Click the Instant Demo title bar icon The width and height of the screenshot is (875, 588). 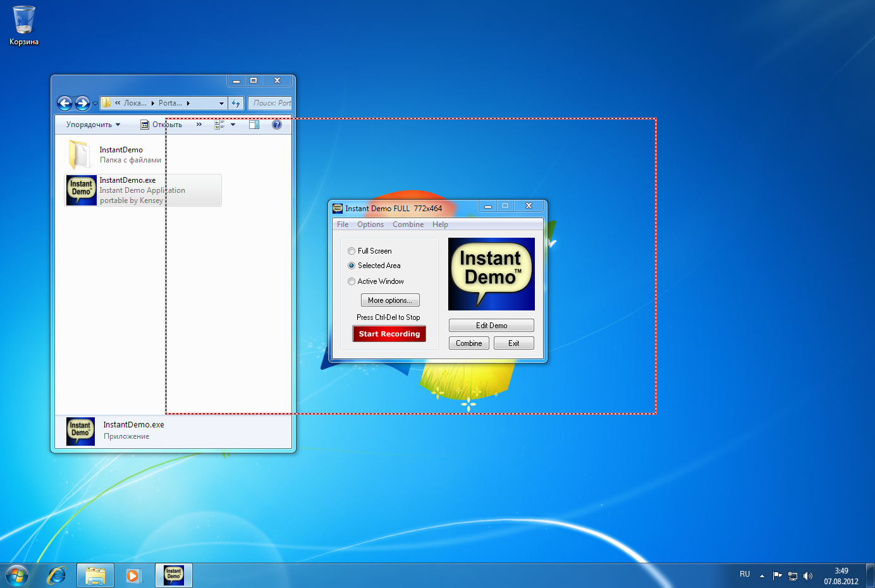tap(338, 208)
